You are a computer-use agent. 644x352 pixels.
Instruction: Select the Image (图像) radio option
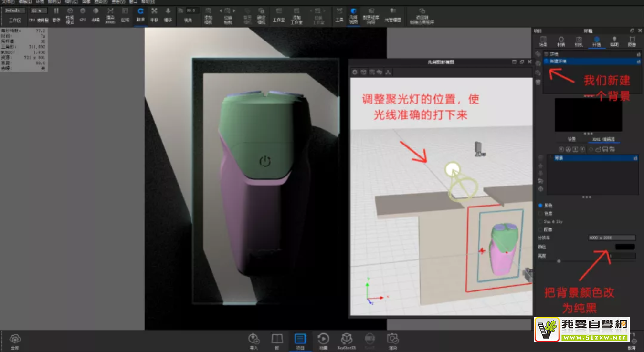[x=540, y=230]
